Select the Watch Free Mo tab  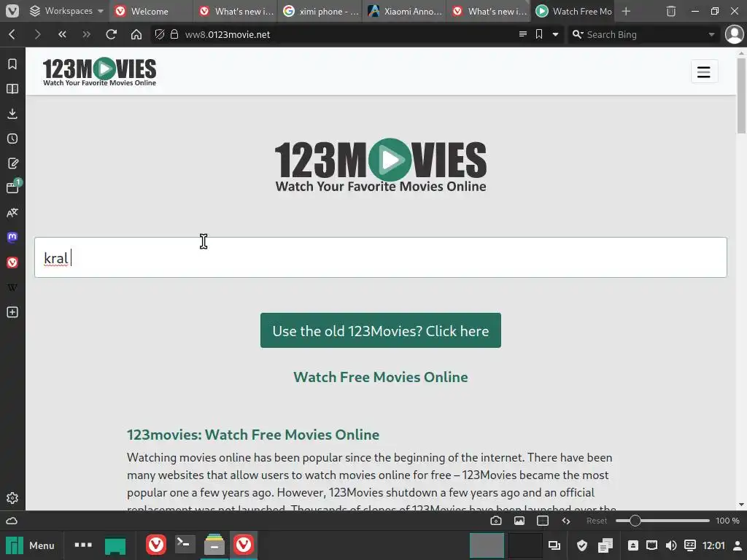(x=573, y=11)
